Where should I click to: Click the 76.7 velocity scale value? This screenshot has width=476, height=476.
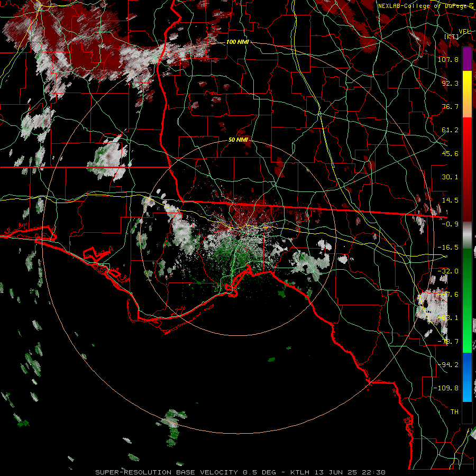450,106
